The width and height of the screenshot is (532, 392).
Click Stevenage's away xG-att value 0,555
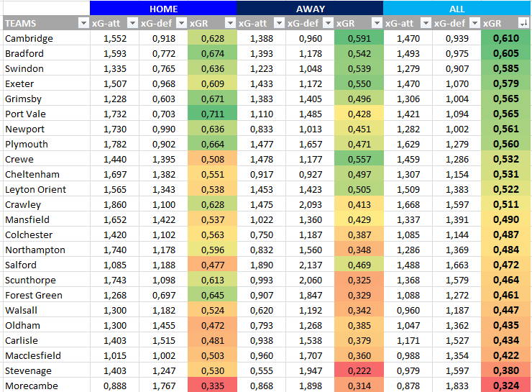261,370
